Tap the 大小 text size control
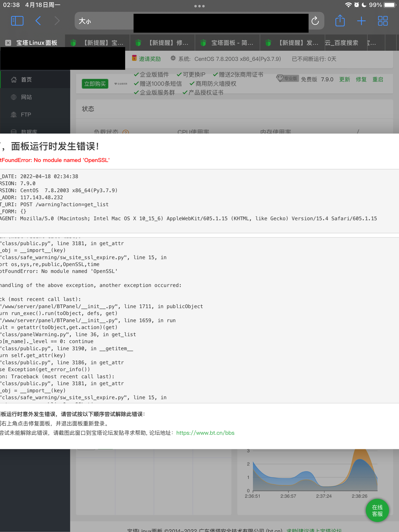 [85, 21]
